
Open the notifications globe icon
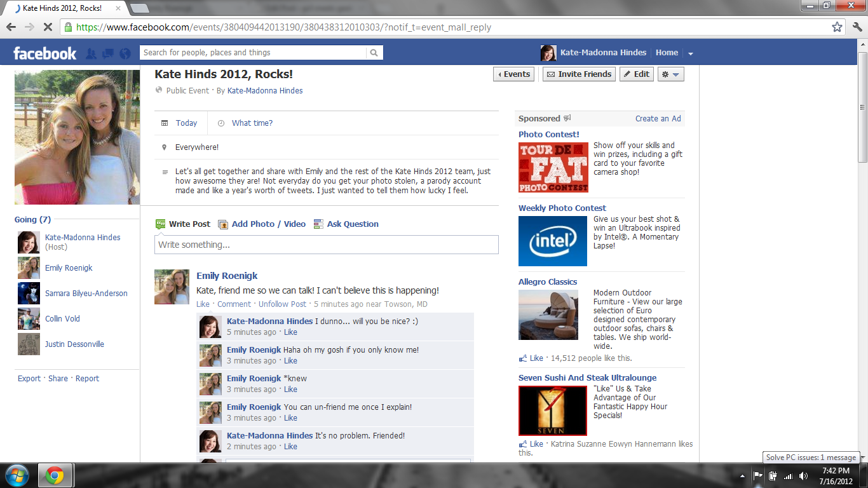click(x=125, y=53)
